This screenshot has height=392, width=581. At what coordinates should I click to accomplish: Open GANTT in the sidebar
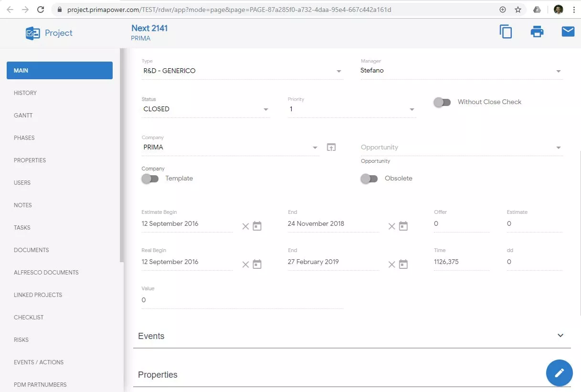click(23, 116)
